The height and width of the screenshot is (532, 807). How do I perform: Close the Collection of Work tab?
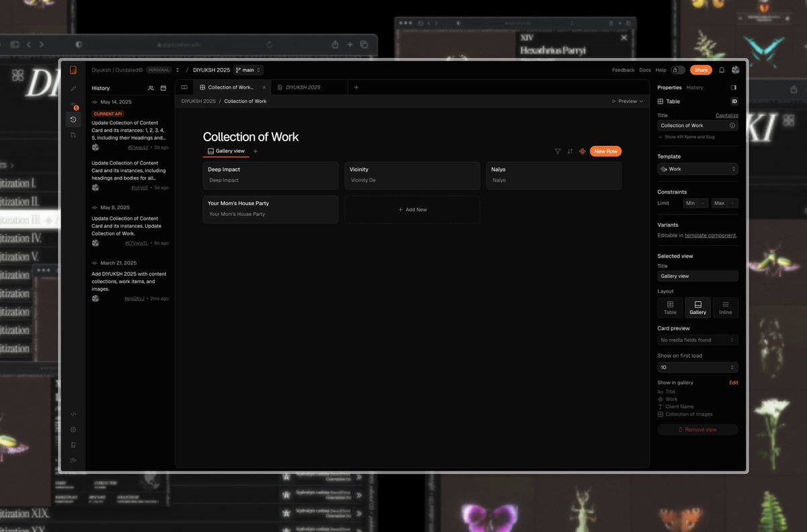[x=264, y=87]
